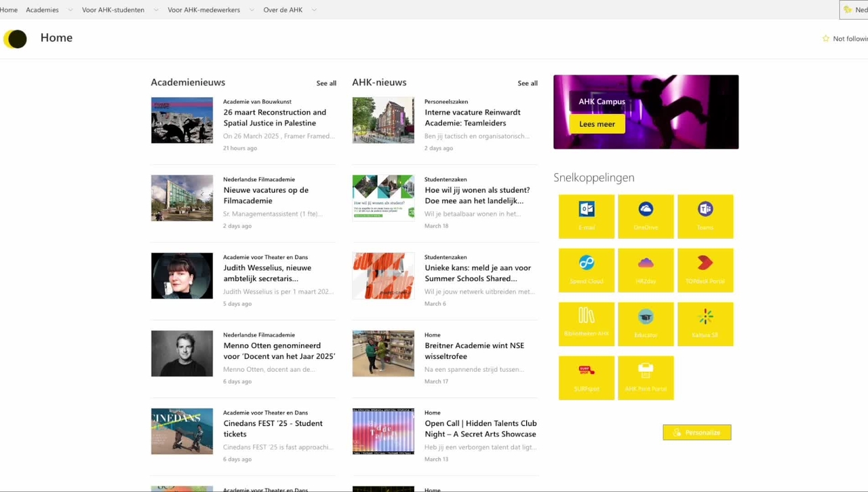The width and height of the screenshot is (868, 492).
Task: Open the SURFspot quick link
Action: click(x=587, y=377)
